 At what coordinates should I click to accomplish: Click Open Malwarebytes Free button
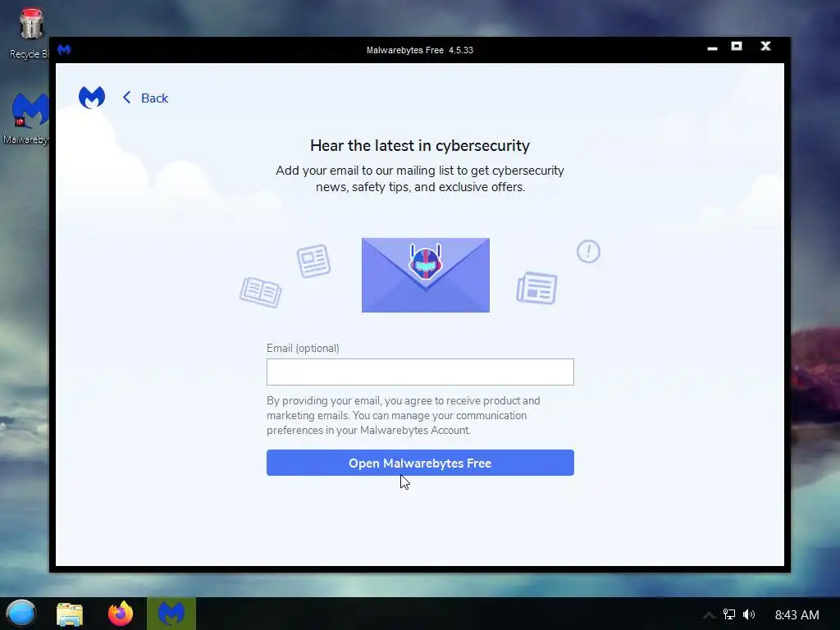[x=420, y=463]
